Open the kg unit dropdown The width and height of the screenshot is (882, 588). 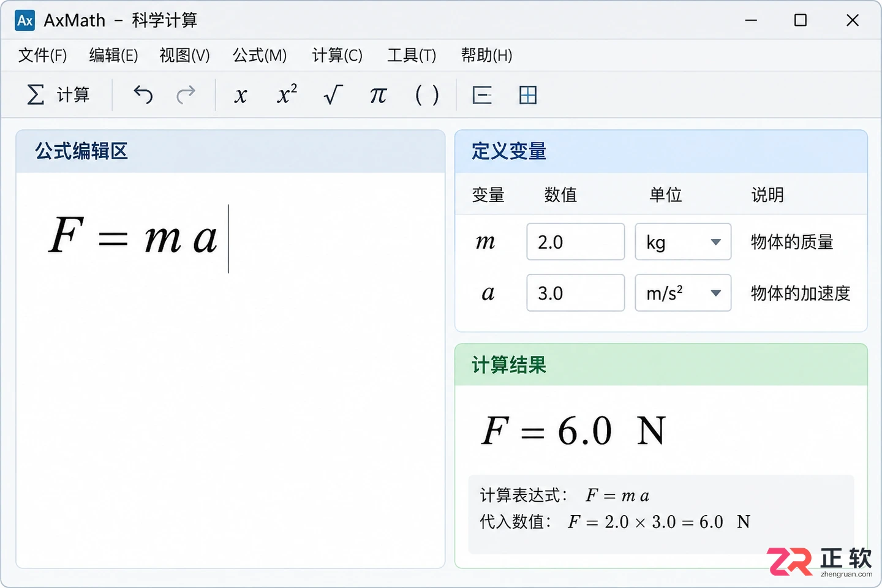[683, 242]
